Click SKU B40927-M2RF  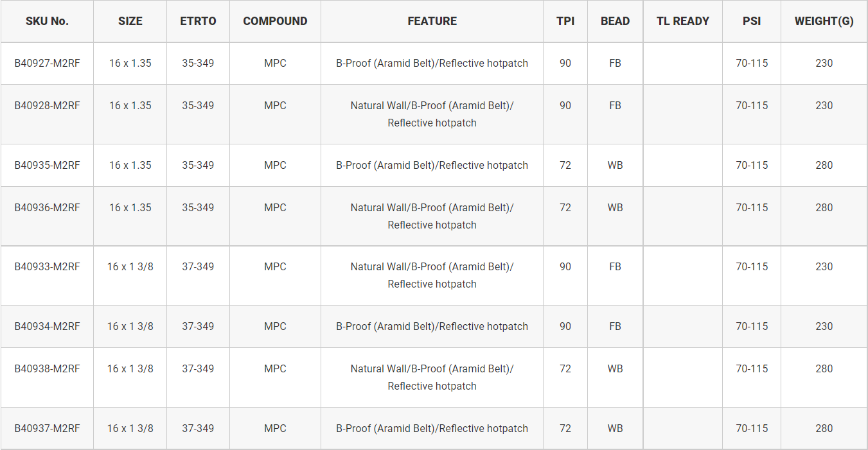[x=48, y=63]
